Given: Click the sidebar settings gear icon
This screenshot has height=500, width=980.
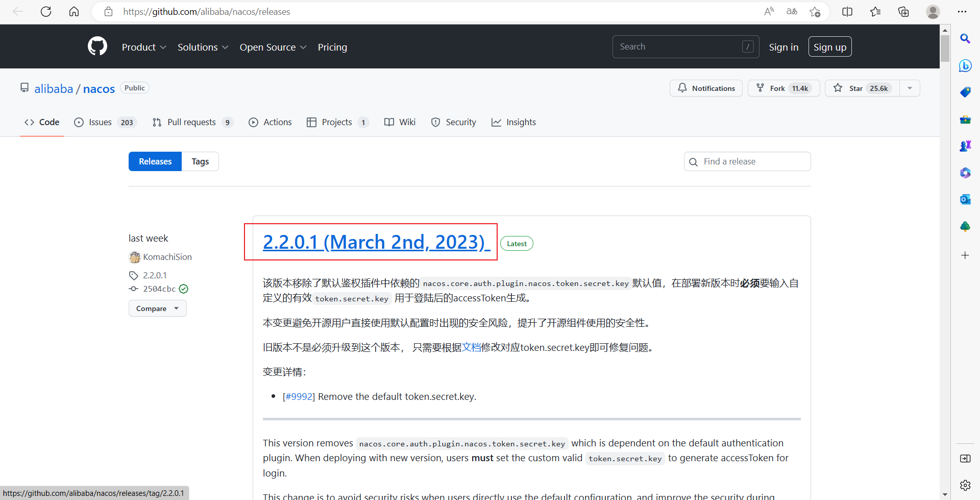Looking at the screenshot, I should pos(965,485).
